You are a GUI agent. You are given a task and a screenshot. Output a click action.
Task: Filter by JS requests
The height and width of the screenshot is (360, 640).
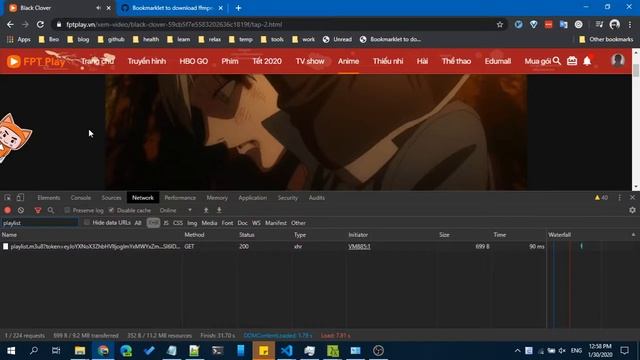(x=166, y=223)
